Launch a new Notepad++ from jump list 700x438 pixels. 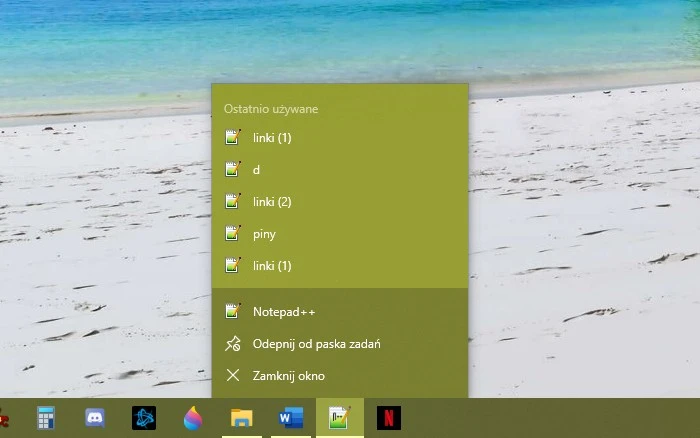tap(284, 312)
